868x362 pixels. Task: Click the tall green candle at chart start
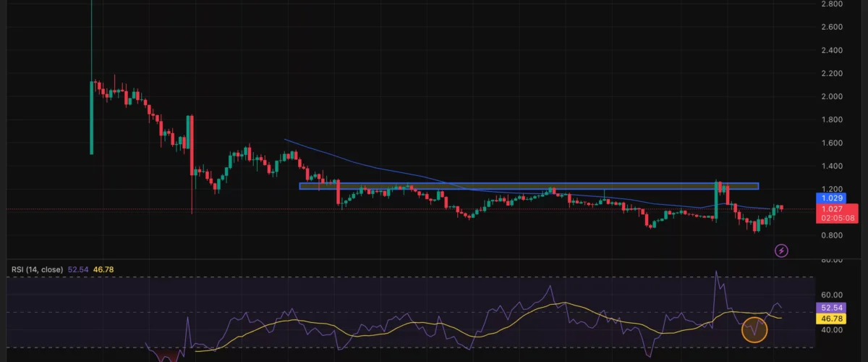92,117
